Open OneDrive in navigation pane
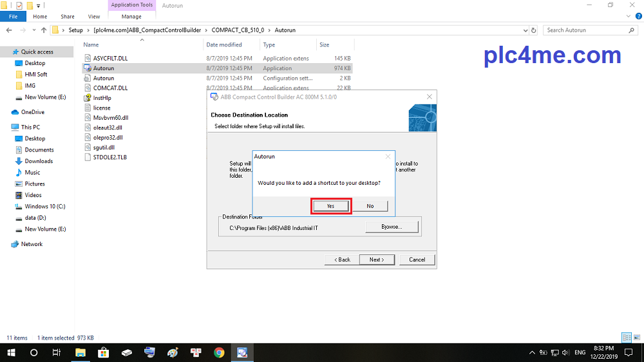The height and width of the screenshot is (362, 644). click(x=33, y=112)
